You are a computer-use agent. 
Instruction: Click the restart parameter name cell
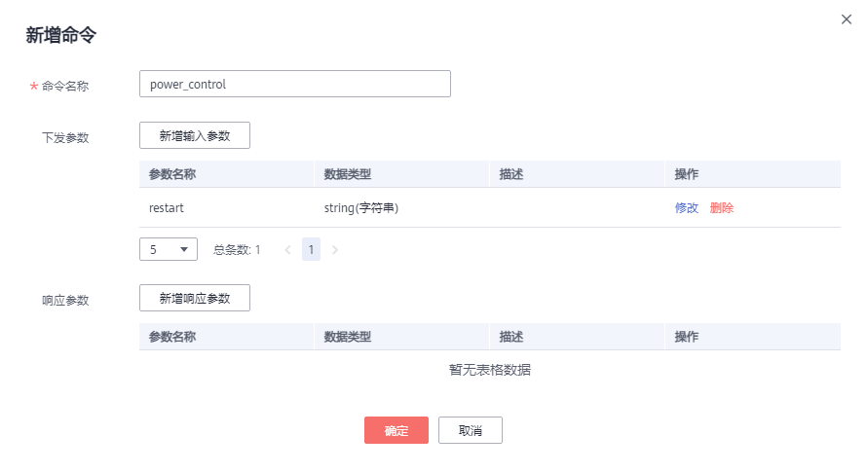click(x=167, y=208)
